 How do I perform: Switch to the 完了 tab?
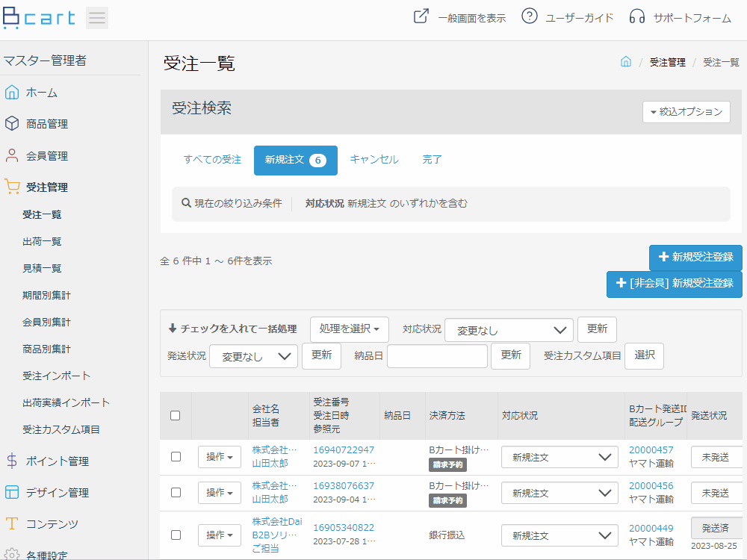432,160
